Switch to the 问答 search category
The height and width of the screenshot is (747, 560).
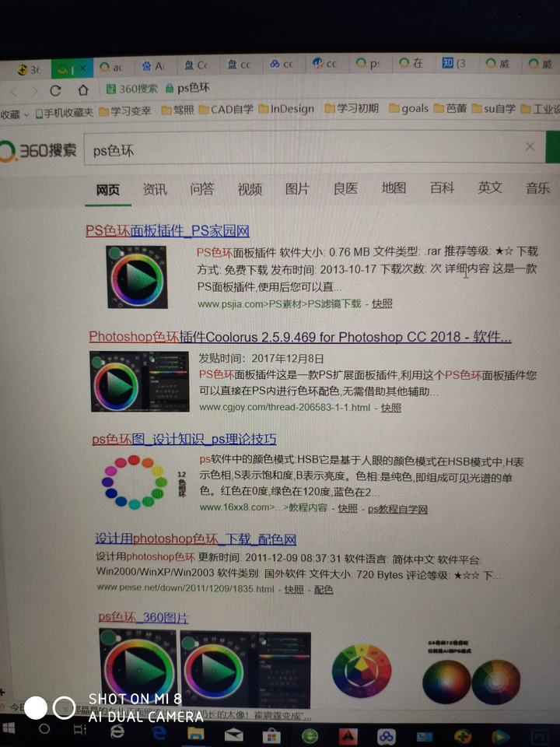(x=202, y=189)
